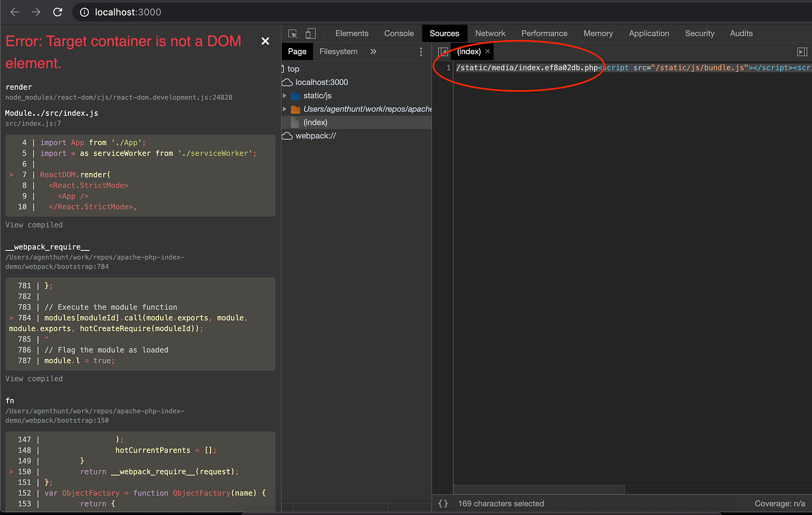Open the Audits tab
The height and width of the screenshot is (515, 812).
[741, 34]
